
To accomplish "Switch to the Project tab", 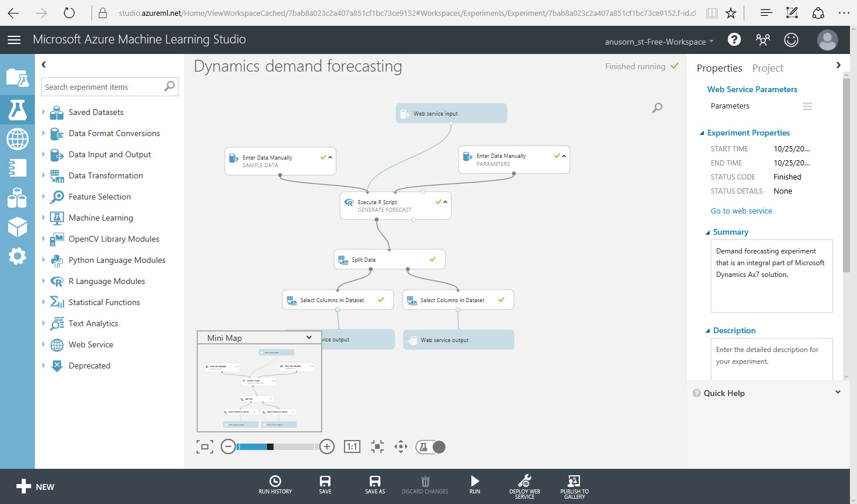I will (x=767, y=68).
